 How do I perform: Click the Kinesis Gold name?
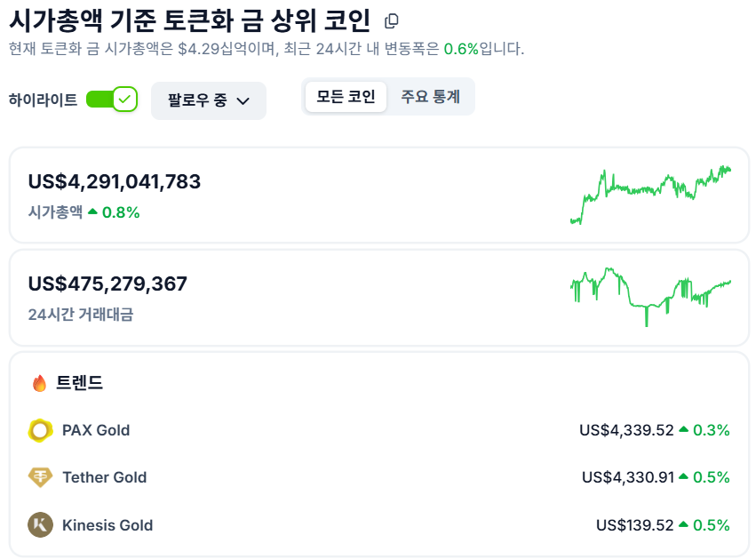click(x=106, y=525)
